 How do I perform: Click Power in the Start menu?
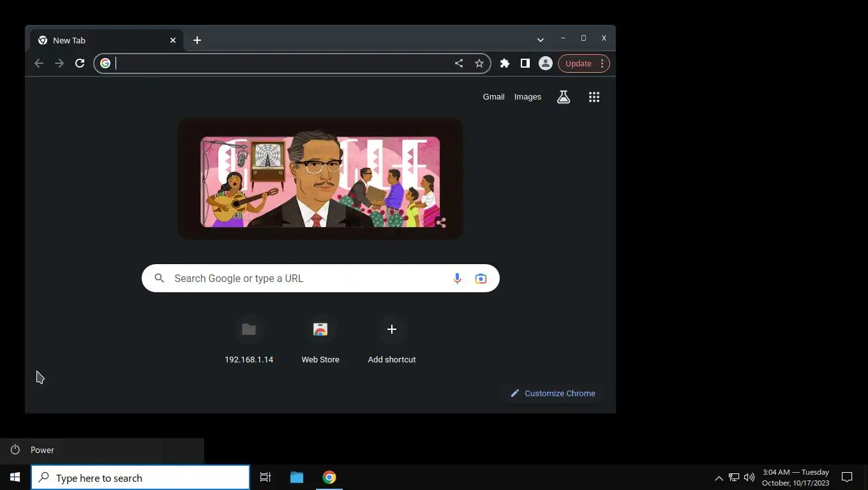(102, 450)
